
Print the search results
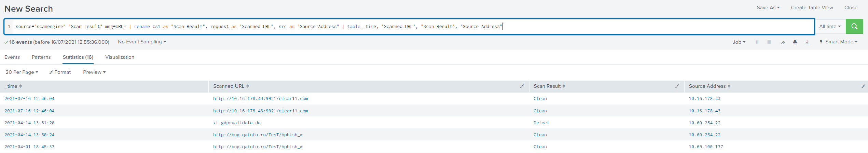click(x=795, y=42)
